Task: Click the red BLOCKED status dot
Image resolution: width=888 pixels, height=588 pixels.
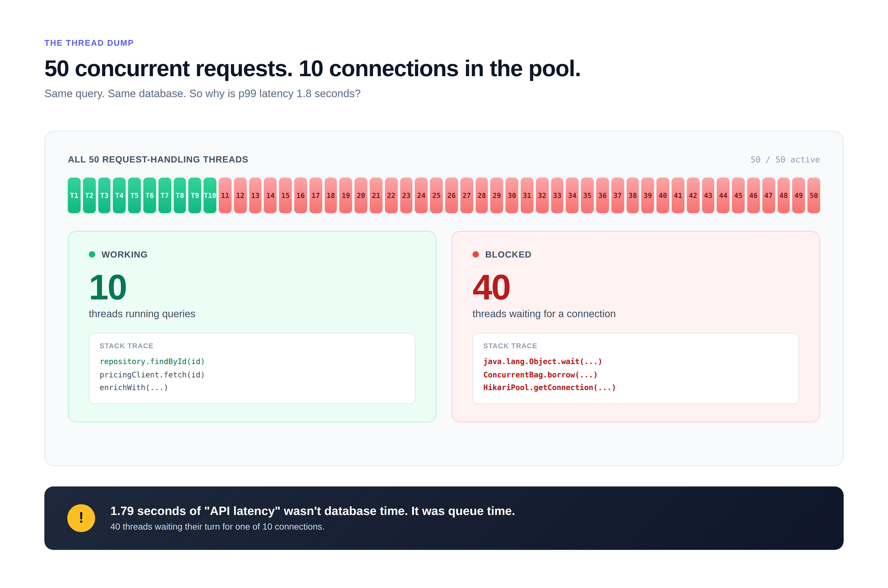Action: 475,254
